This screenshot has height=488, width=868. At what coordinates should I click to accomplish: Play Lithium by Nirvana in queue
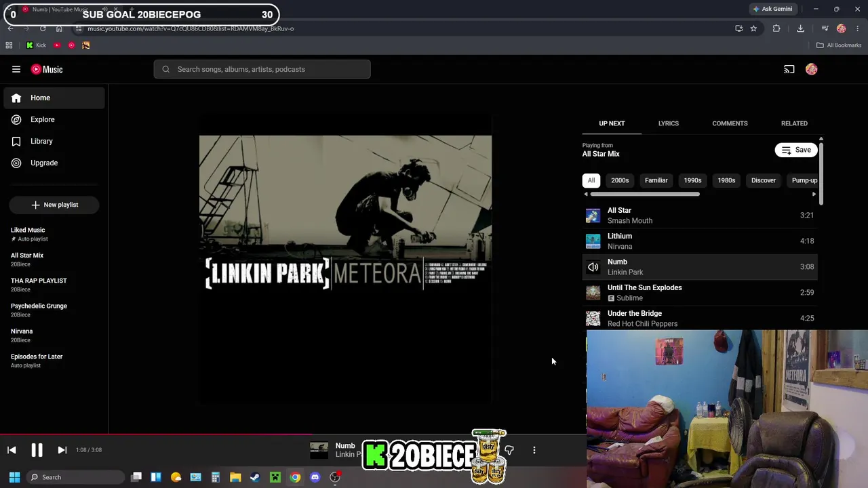tap(700, 241)
